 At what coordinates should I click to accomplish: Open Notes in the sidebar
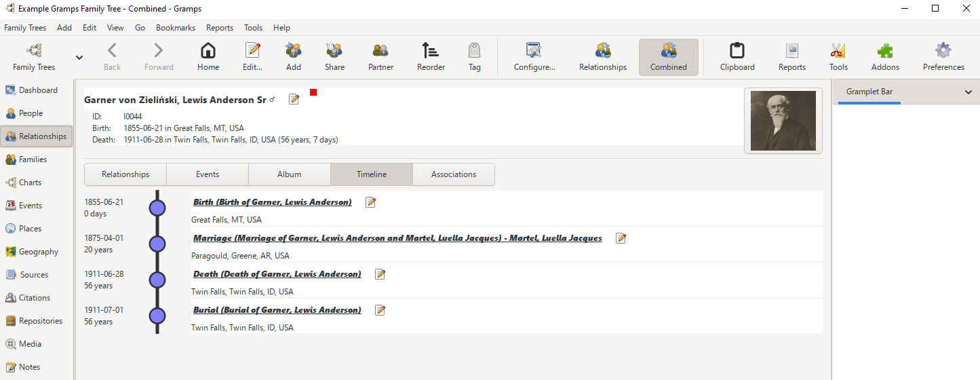coord(37,367)
